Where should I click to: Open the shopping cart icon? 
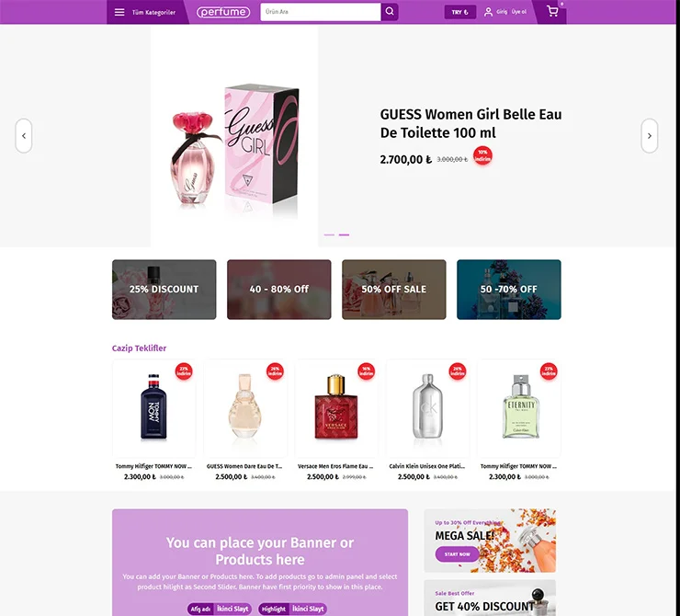[x=552, y=11]
